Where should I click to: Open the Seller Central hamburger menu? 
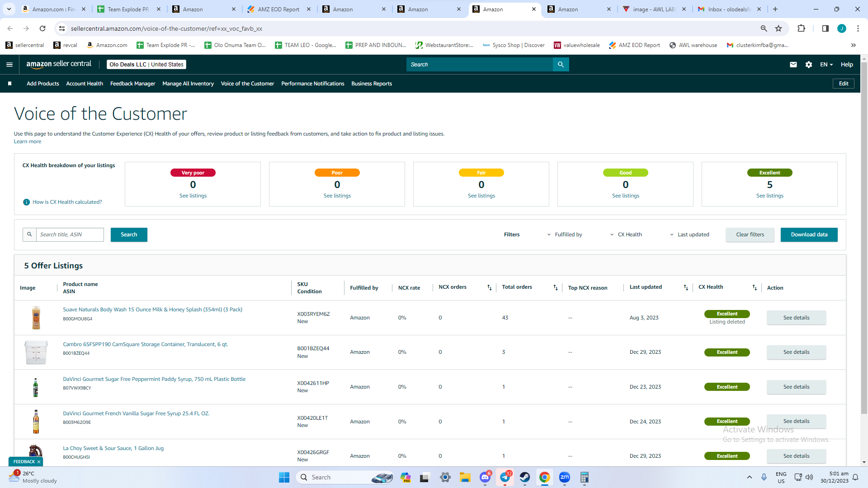pyautogui.click(x=9, y=65)
